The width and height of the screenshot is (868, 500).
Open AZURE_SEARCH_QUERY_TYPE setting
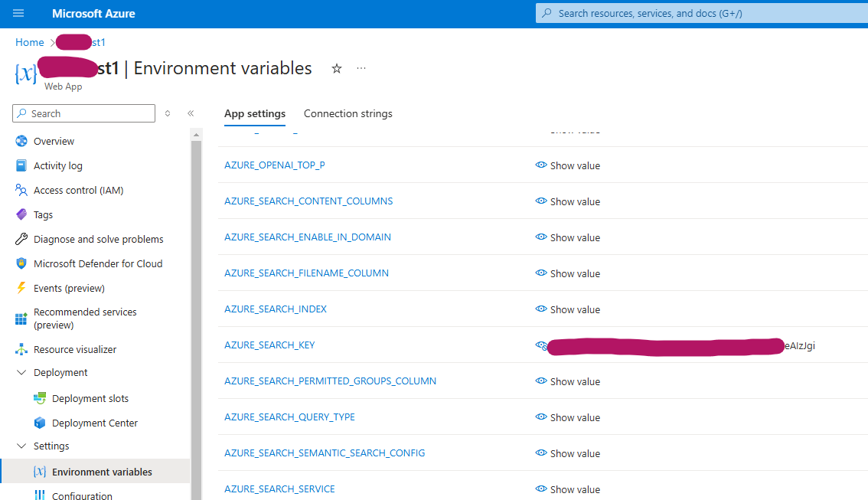pos(289,417)
